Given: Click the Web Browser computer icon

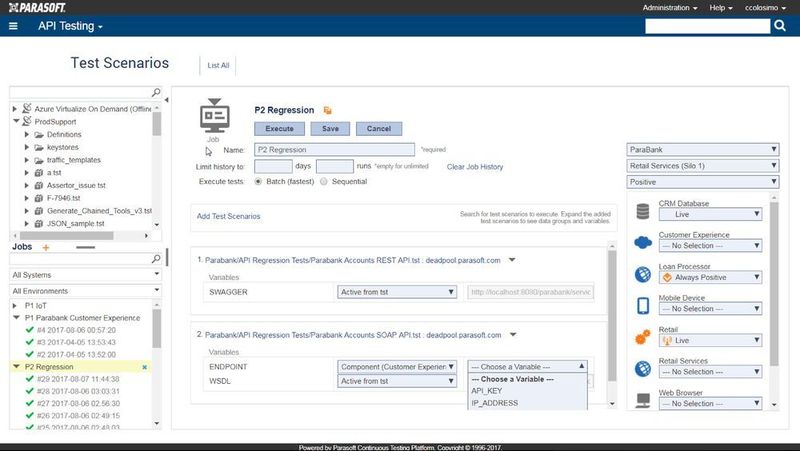Looking at the screenshot, I should click(x=643, y=400).
